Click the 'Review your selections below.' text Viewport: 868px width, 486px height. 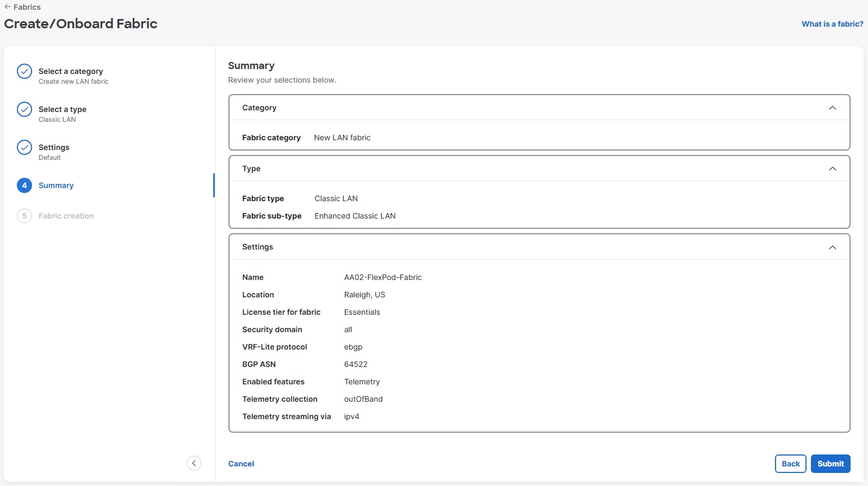coord(282,80)
